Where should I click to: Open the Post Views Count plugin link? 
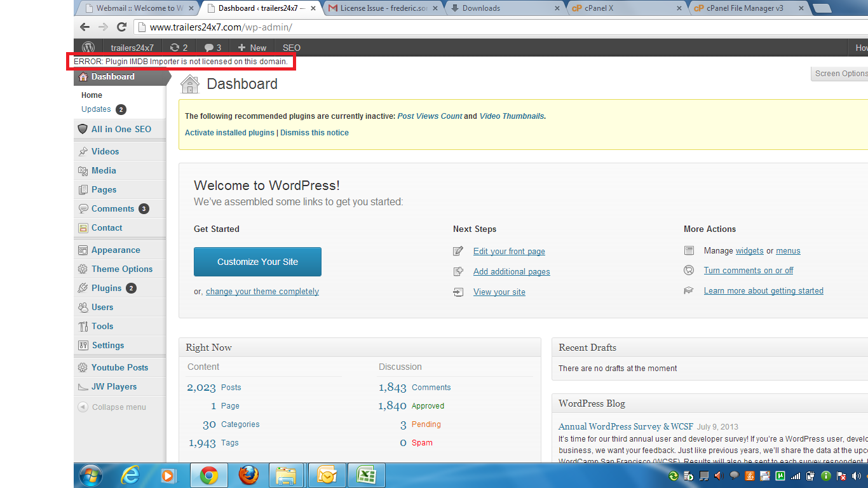(x=430, y=116)
